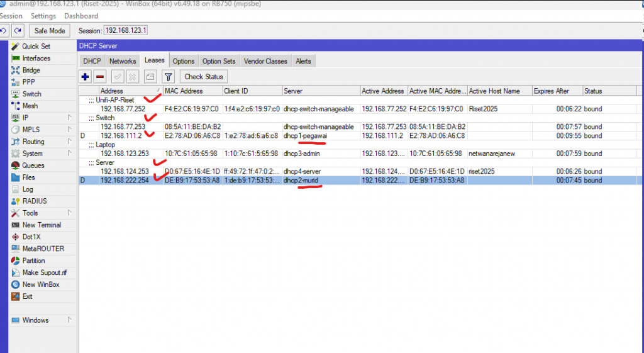Viewport: 644px width, 353px height.
Task: Open the Bridge sidebar item
Action: click(31, 70)
